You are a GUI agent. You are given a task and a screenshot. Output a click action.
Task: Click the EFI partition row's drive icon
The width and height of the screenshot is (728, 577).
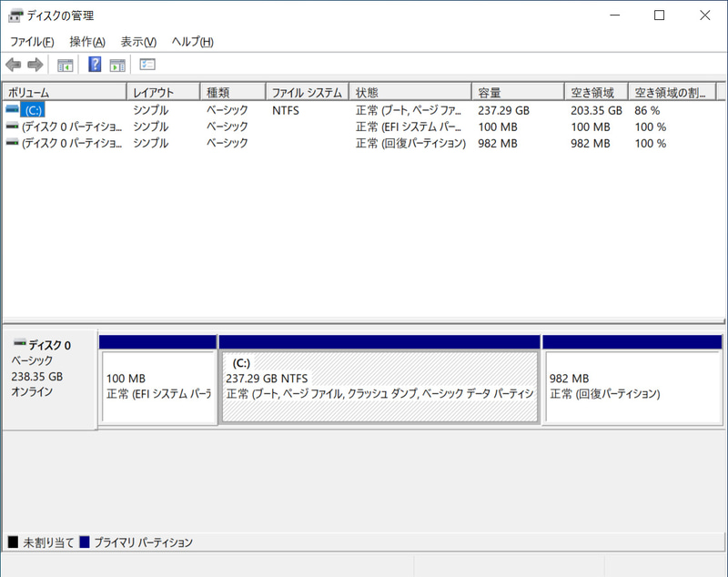coord(12,126)
